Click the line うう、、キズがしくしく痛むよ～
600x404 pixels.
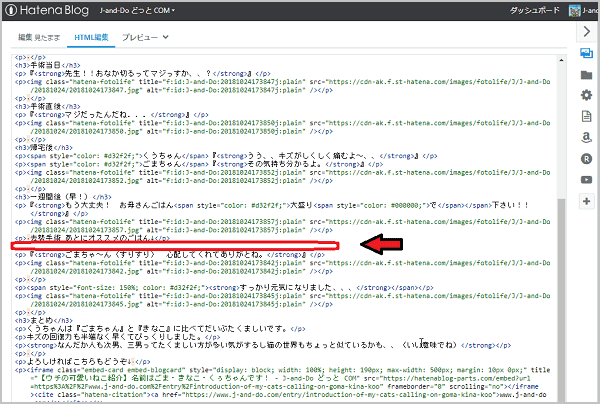coord(226,156)
